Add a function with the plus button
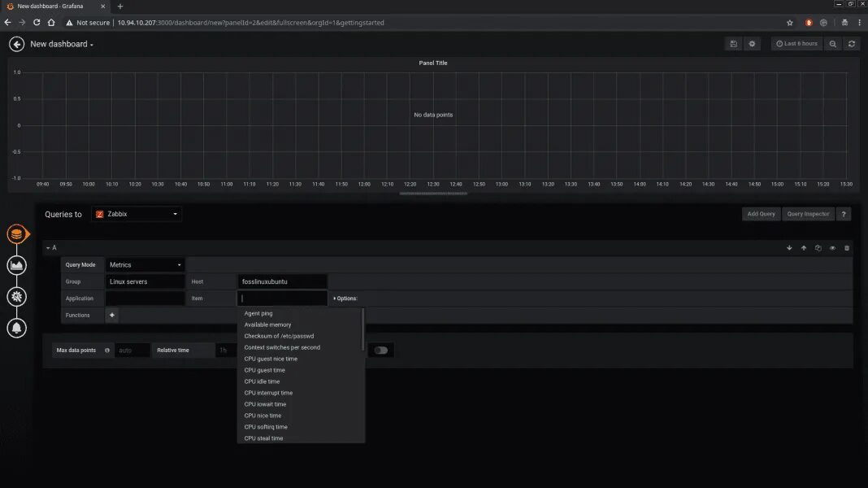This screenshot has height=488, width=868. pyautogui.click(x=112, y=316)
